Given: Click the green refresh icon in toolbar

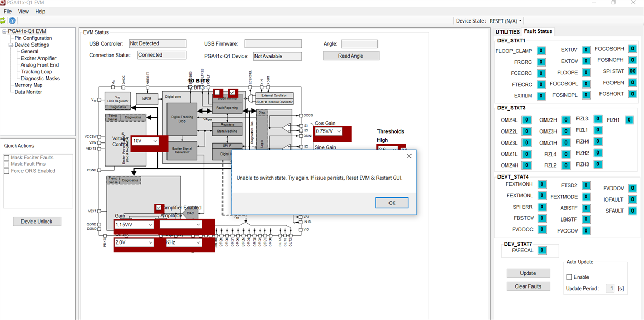Looking at the screenshot, I should tap(3, 21).
